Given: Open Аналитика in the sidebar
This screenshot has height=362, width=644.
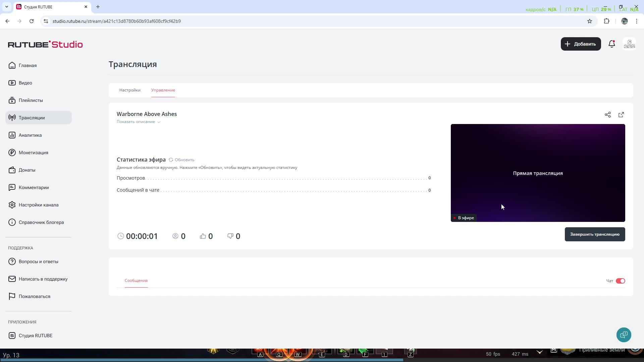Looking at the screenshot, I should coord(30,135).
